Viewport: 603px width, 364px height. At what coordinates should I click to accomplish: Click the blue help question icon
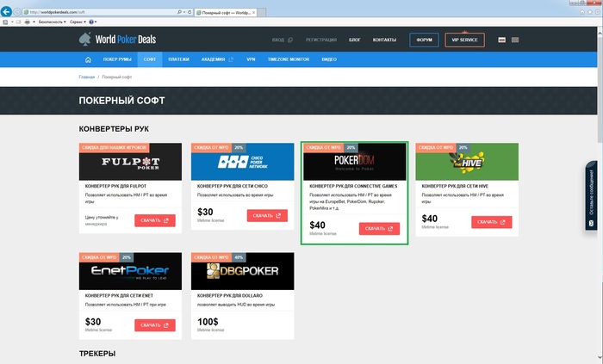[91, 22]
